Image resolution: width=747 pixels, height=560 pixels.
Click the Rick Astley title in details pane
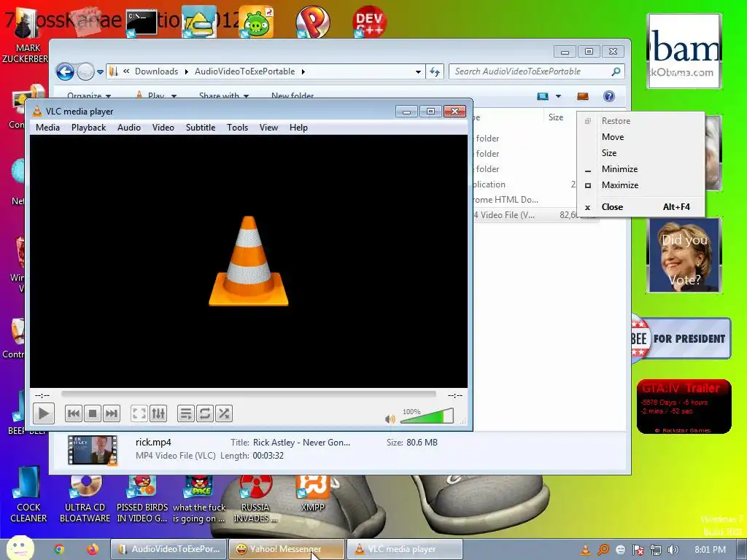coord(301,443)
